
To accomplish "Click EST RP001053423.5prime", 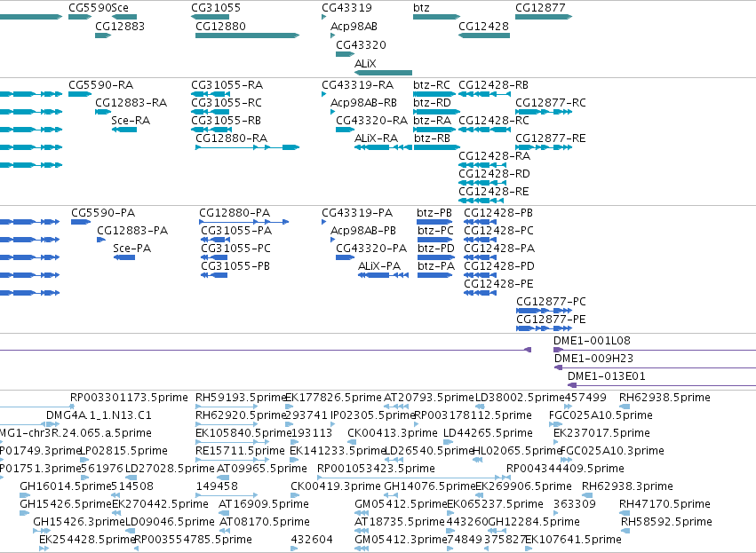I will (376, 468).
